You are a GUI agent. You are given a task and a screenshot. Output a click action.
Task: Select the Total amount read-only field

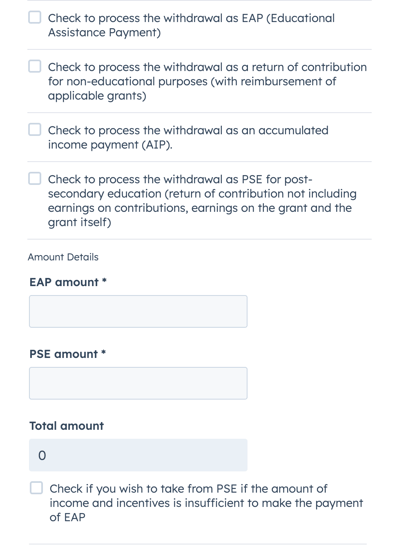138,455
